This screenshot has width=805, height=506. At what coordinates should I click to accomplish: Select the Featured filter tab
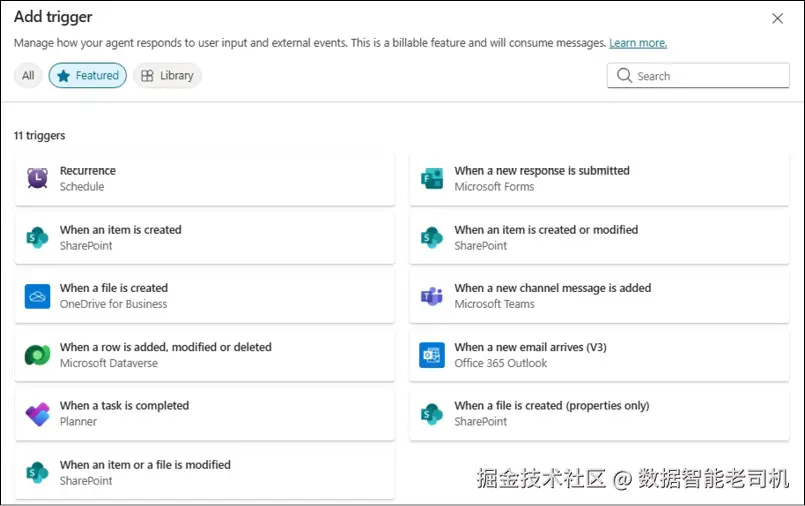[x=88, y=75]
